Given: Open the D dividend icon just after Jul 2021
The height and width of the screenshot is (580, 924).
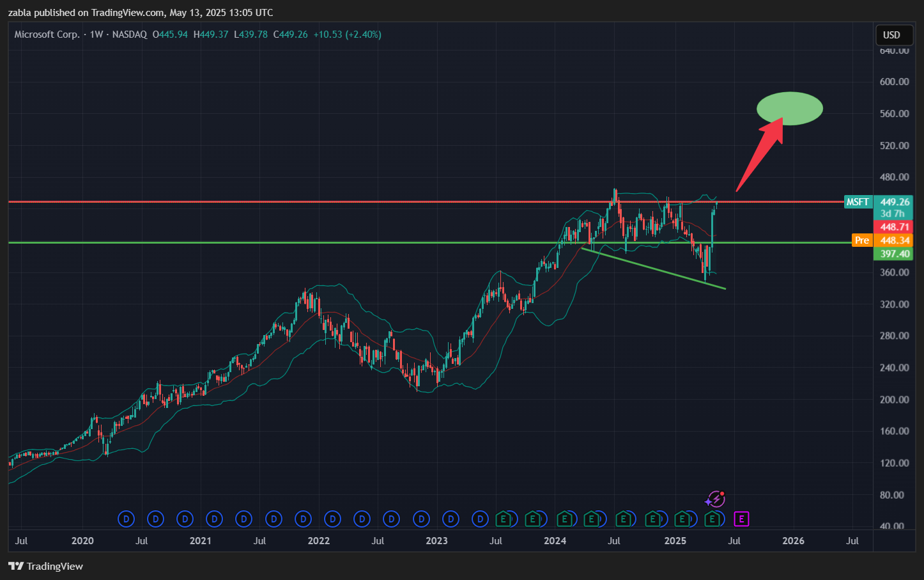Looking at the screenshot, I should point(273,519).
